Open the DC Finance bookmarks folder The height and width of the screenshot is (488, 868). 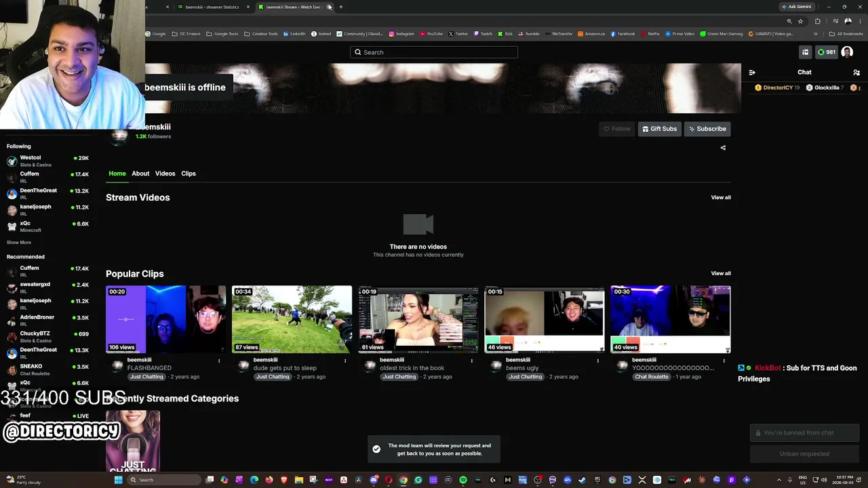tap(186, 34)
